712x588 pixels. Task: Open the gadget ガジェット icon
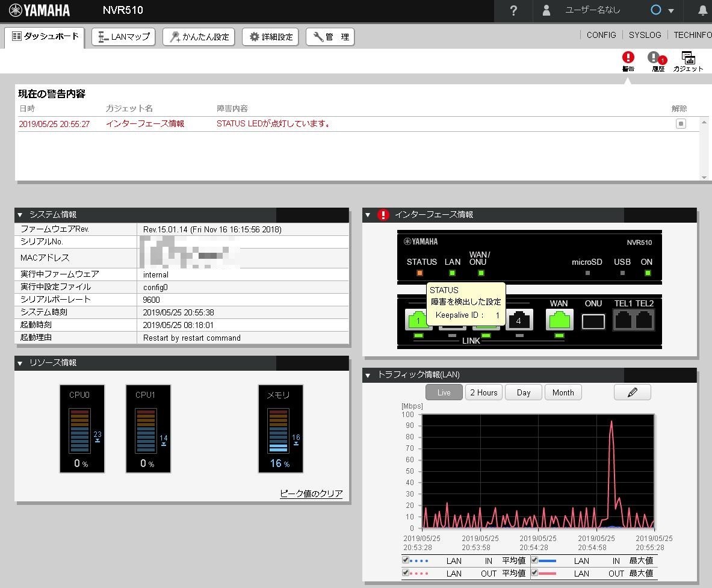click(x=688, y=61)
